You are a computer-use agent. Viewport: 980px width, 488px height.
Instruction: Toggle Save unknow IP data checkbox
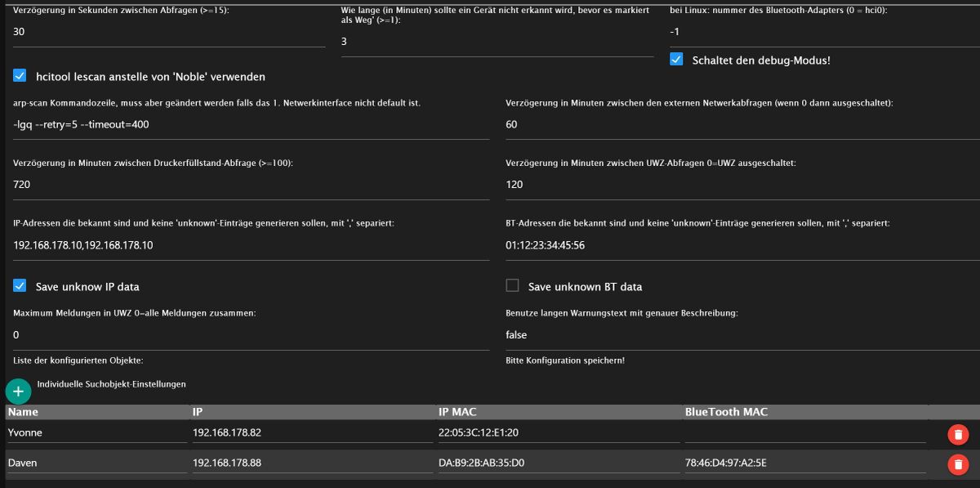(20, 286)
